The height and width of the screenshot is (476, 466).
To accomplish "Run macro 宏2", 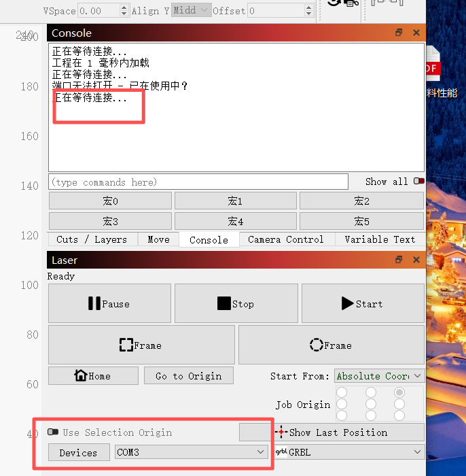I will tap(361, 201).
